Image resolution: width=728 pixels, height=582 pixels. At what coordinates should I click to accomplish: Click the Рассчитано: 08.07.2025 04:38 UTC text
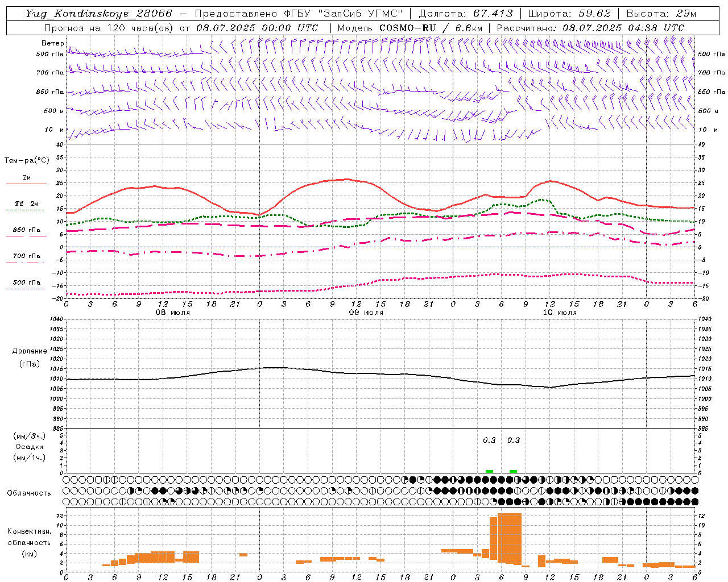point(590,28)
